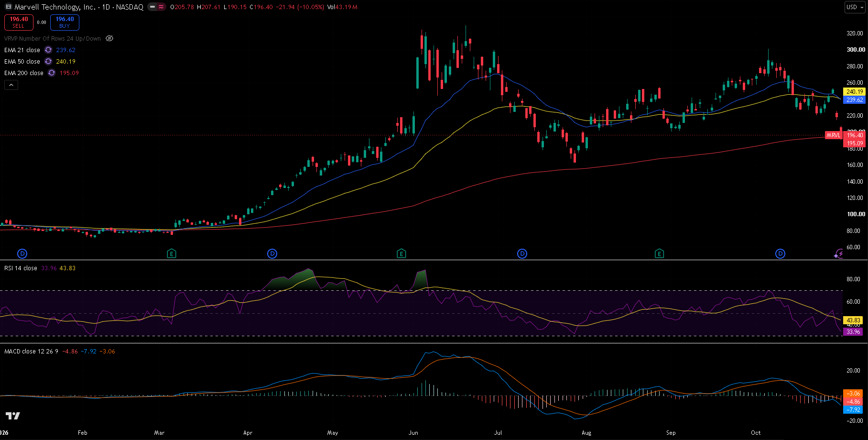Click the refresh icon next to EMA 50 close
This screenshot has width=868, height=440.
[x=48, y=62]
